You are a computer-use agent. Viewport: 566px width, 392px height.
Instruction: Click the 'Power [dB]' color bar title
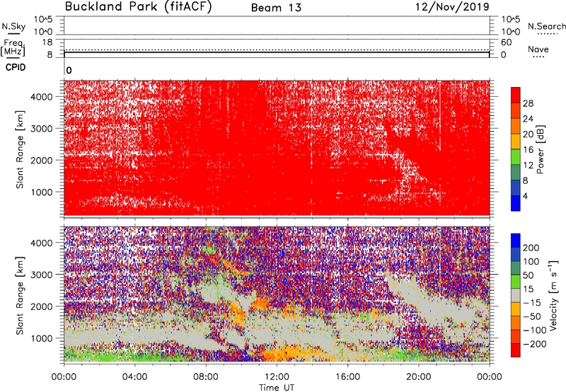coord(541,149)
